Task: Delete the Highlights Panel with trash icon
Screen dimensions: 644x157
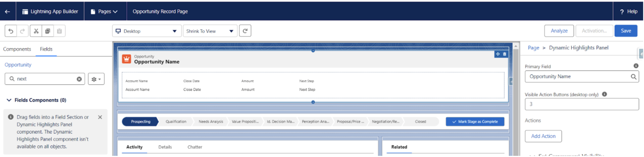Action: click(504, 54)
